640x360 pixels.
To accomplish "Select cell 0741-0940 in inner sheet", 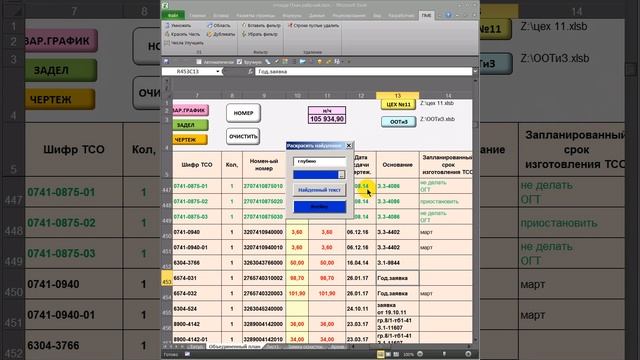I will 197,232.
